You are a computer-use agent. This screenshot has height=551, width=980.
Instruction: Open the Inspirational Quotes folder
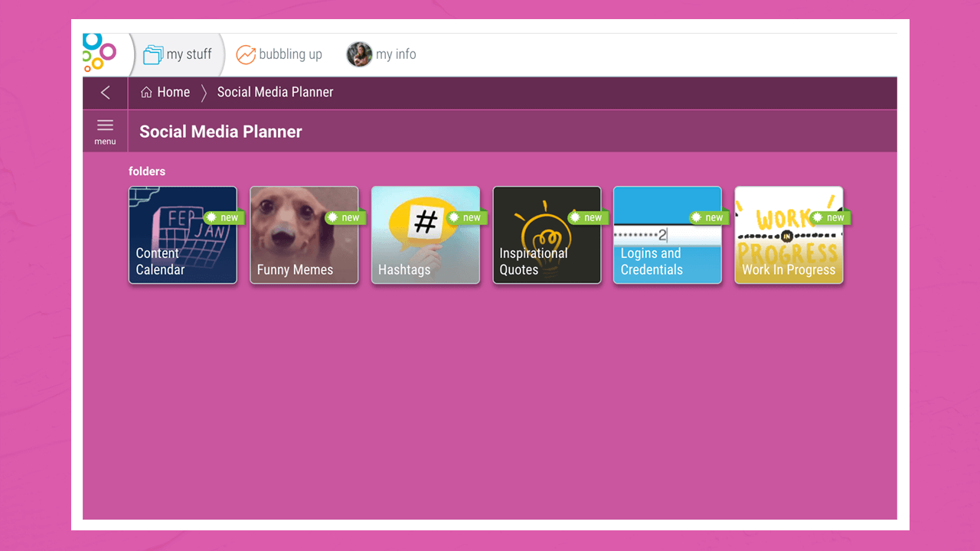(547, 235)
